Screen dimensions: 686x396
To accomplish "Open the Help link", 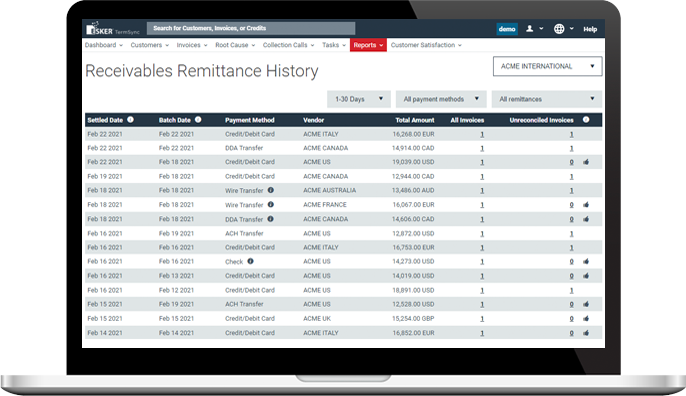I will (590, 29).
